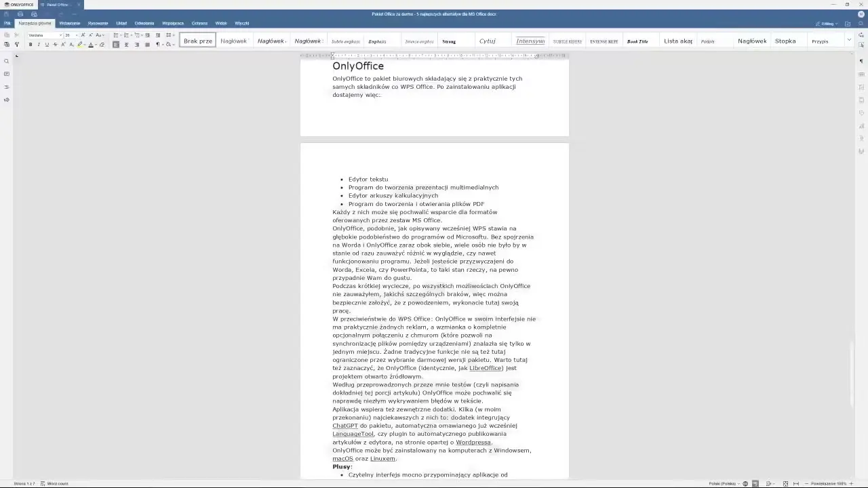Switch to the Wstawianie tab
Viewport: 868px width, 488px height.
70,23
